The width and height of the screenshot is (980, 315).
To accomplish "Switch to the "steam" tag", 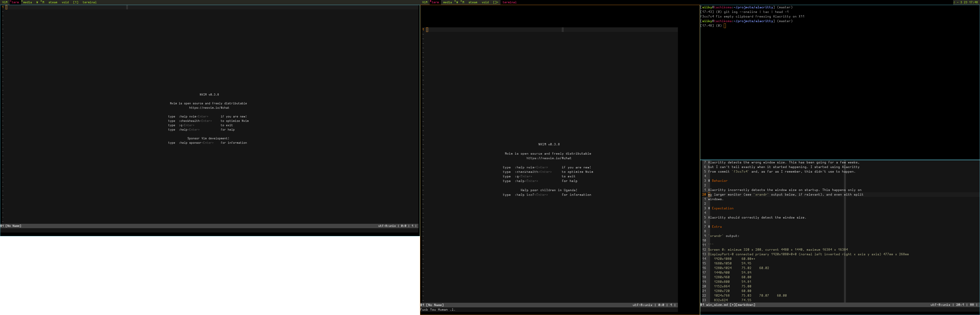I will tap(53, 2).
